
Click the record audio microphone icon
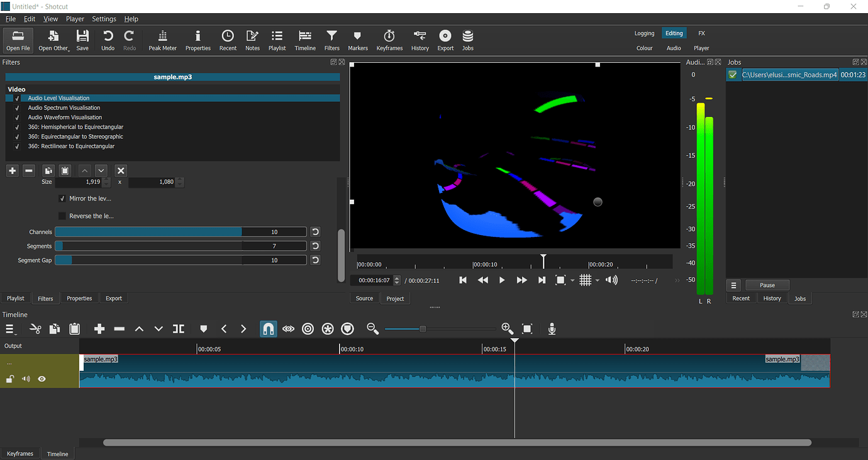[x=552, y=329]
